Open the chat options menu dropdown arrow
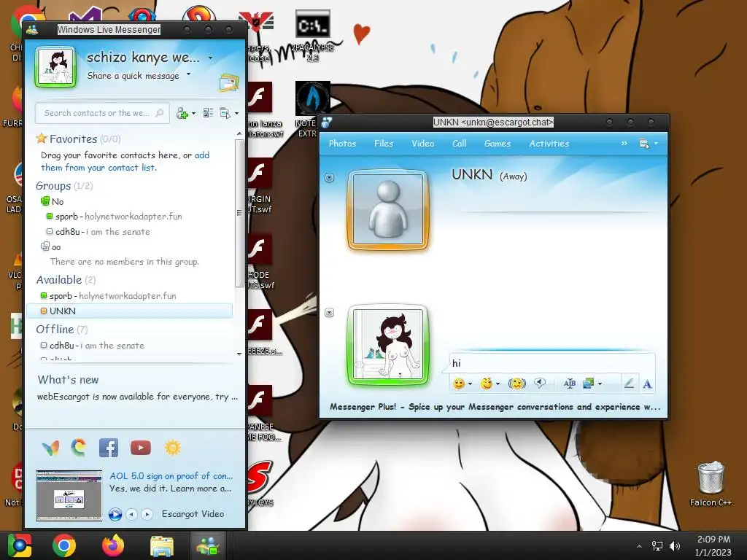This screenshot has height=560, width=747. coord(656,144)
